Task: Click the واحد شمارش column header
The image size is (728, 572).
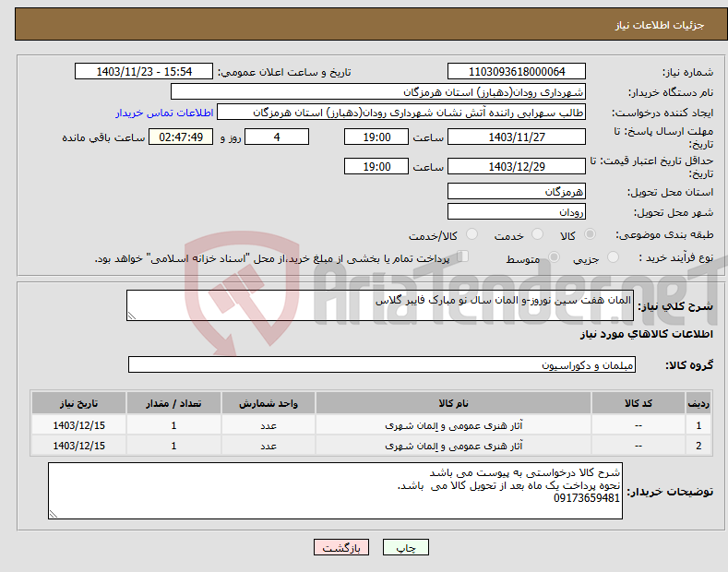Action: tap(269, 403)
